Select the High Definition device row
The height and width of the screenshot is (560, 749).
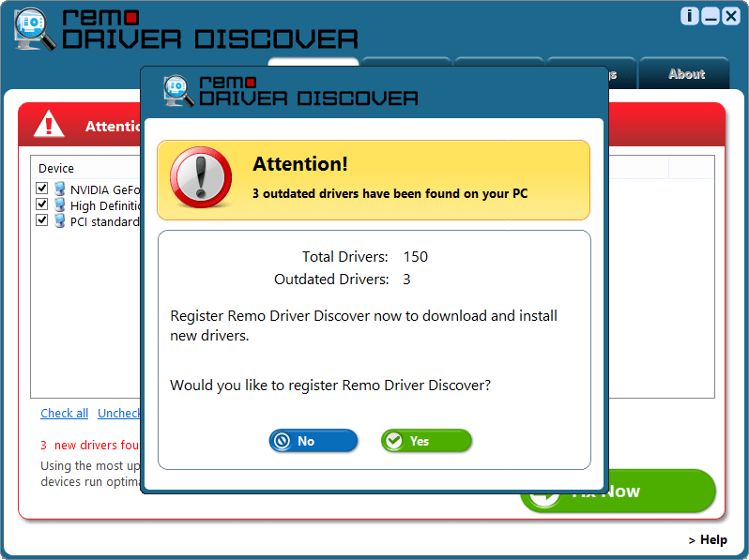[x=88, y=205]
